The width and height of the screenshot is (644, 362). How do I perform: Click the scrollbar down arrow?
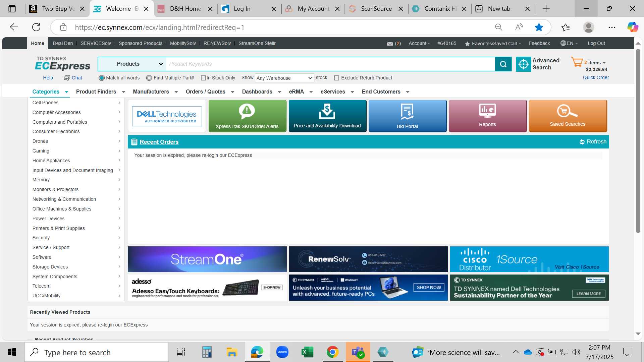(x=638, y=334)
